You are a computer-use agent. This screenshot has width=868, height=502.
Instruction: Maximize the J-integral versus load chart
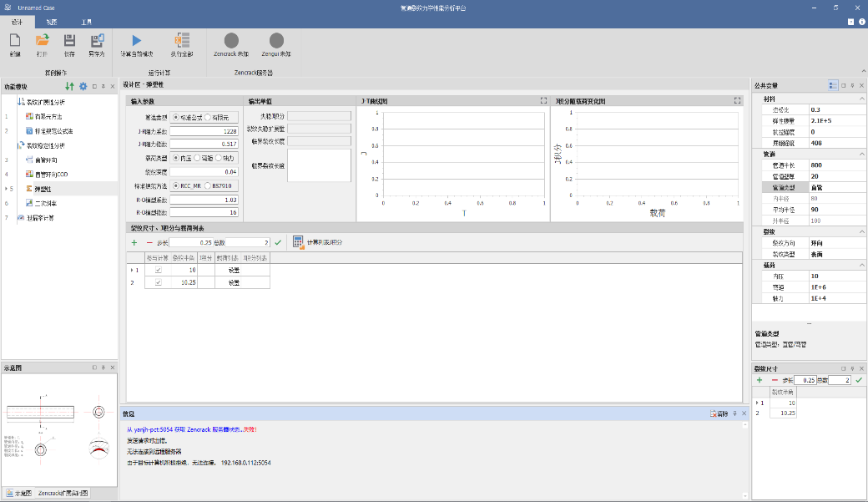737,101
